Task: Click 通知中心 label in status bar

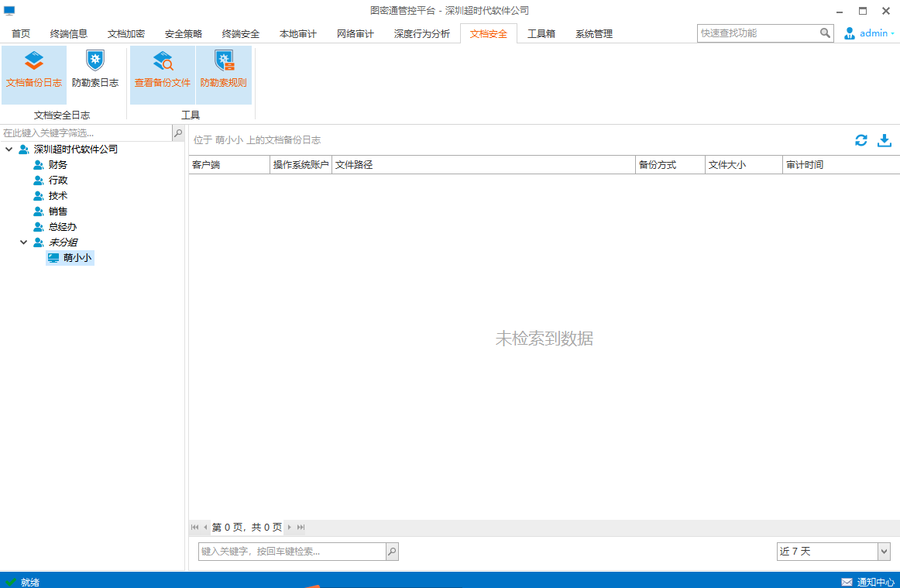Action: (875, 583)
